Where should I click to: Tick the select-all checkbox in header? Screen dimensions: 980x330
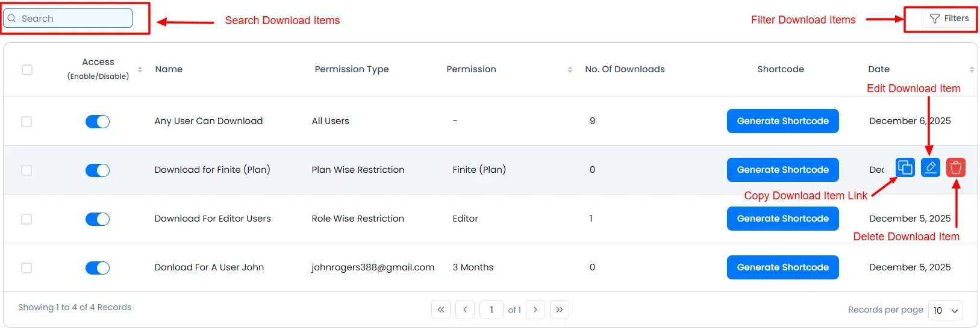point(27,70)
